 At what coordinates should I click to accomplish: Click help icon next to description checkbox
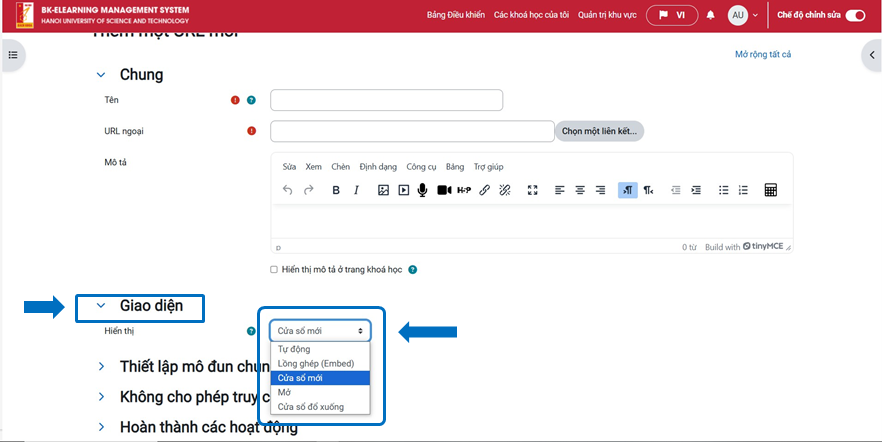coord(413,270)
